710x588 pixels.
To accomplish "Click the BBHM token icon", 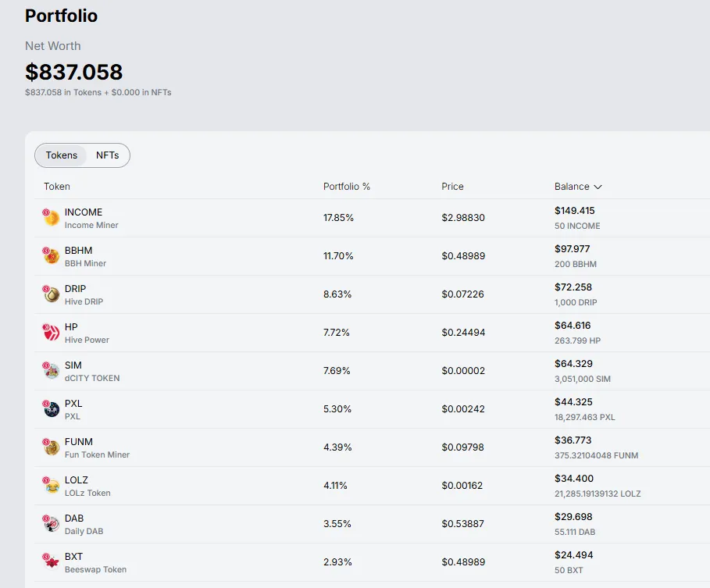I will (52, 256).
